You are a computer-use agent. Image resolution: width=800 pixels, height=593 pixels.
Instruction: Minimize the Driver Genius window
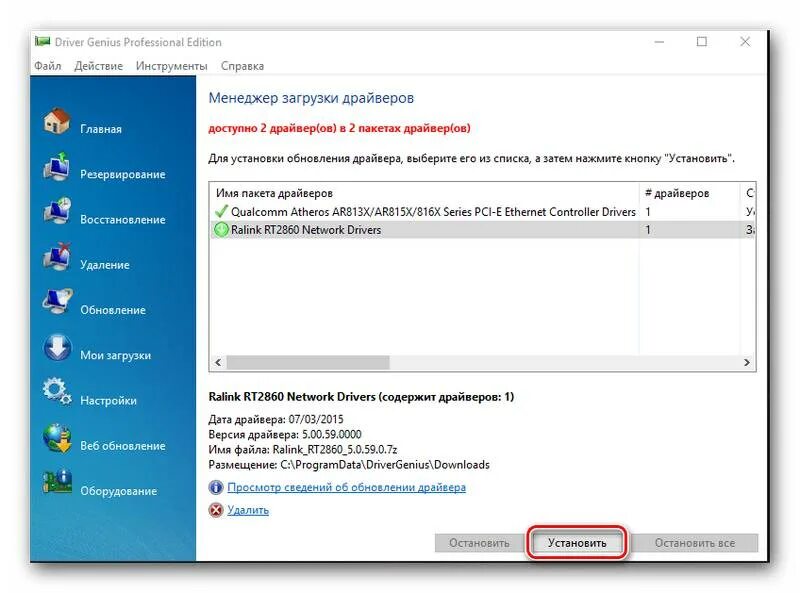pyautogui.click(x=659, y=42)
